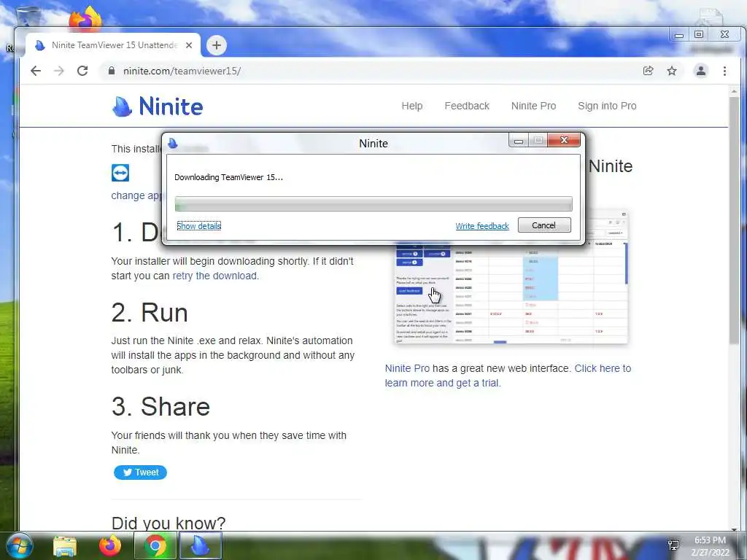Open the Feedback link in site header
Image resolution: width=747 pixels, height=560 pixels.
click(x=467, y=106)
